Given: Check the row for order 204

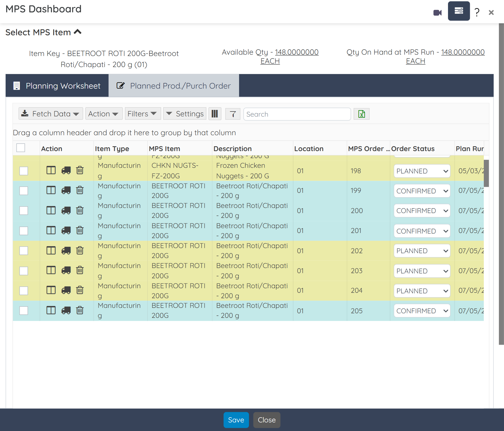Looking at the screenshot, I should 24,291.
